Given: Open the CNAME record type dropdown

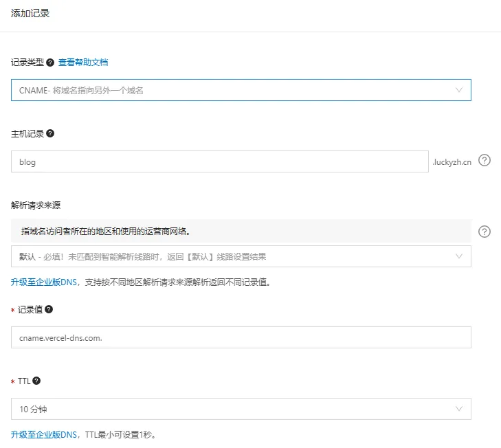Looking at the screenshot, I should 241,90.
